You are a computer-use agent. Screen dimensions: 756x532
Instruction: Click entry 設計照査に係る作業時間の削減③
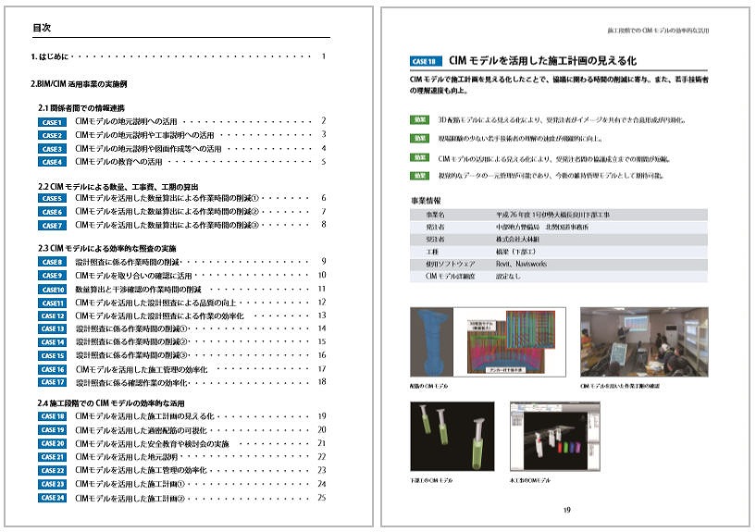(131, 355)
